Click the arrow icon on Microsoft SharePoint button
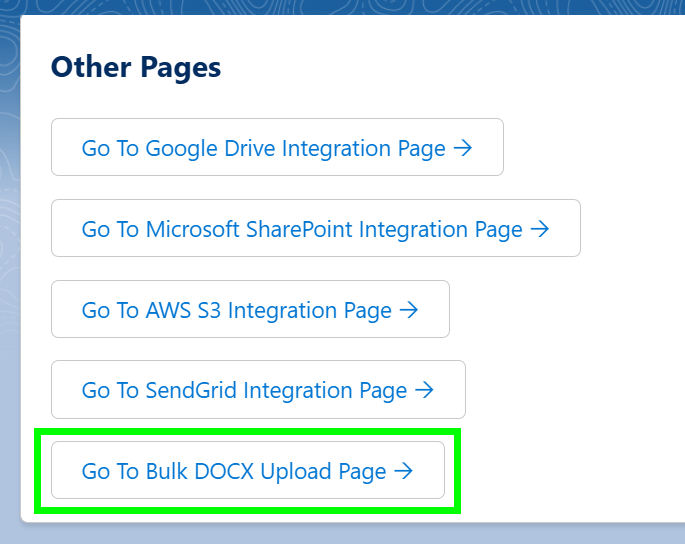The image size is (685, 544). click(539, 229)
